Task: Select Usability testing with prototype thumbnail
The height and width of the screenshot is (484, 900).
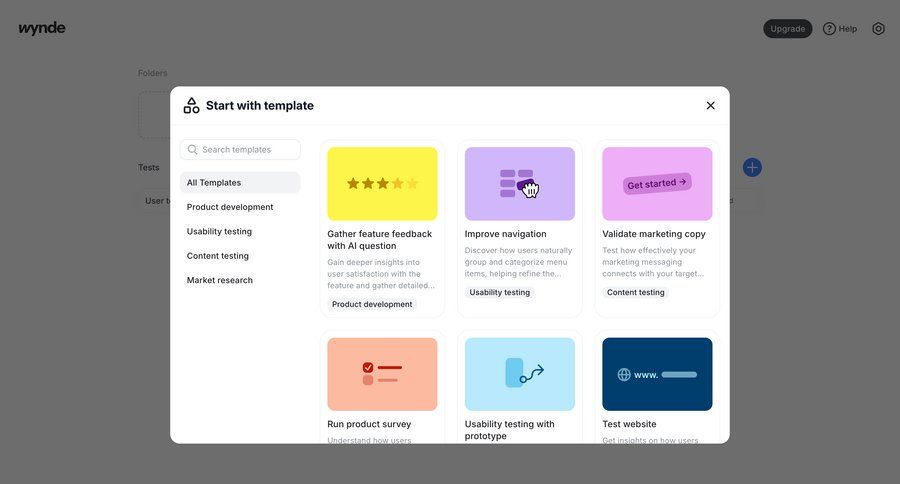Action: pyautogui.click(x=520, y=374)
